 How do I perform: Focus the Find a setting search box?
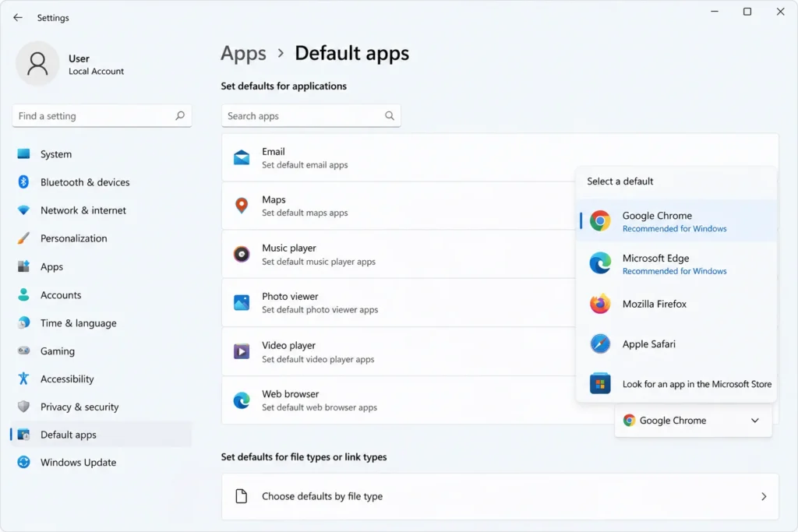102,115
